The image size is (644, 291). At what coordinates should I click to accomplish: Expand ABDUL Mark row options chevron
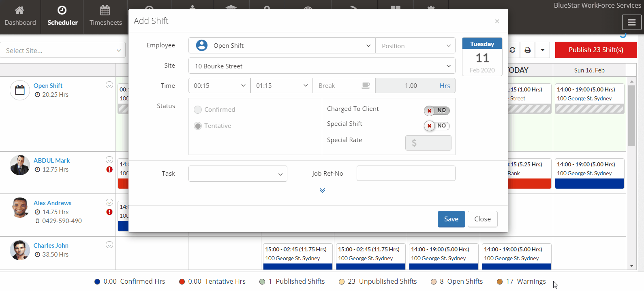click(x=109, y=160)
